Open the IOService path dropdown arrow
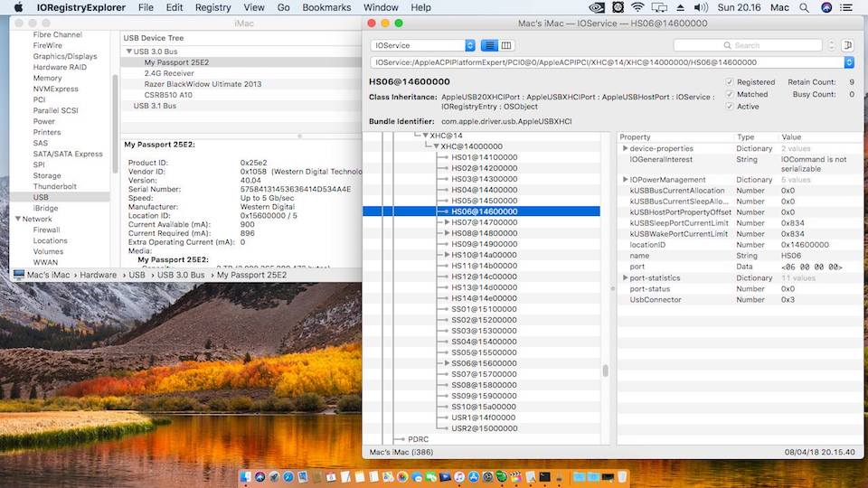 point(849,62)
